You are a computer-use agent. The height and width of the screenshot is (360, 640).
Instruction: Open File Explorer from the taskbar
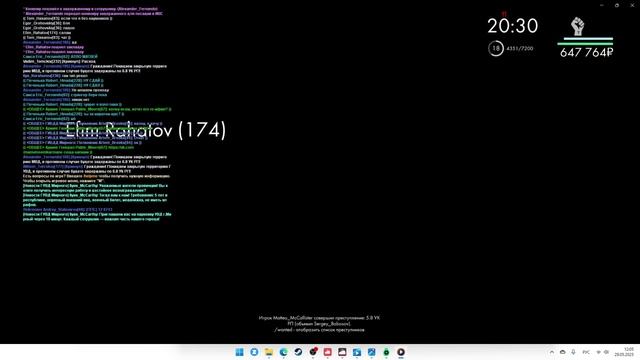pos(269,352)
